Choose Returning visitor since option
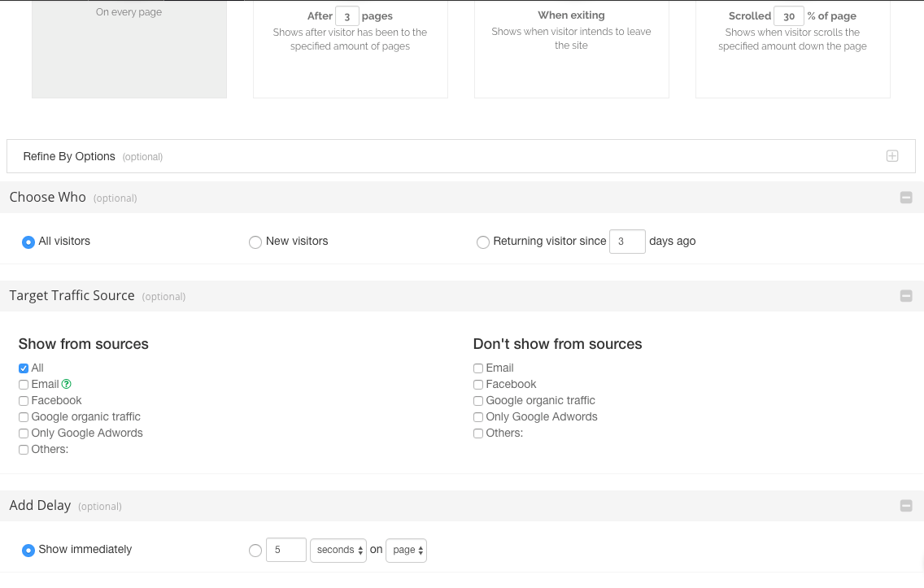This screenshot has height=588, width=924. click(483, 242)
